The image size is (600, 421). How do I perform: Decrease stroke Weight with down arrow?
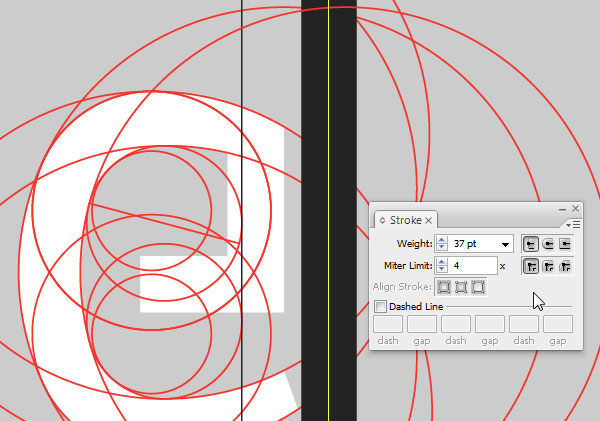(x=442, y=247)
